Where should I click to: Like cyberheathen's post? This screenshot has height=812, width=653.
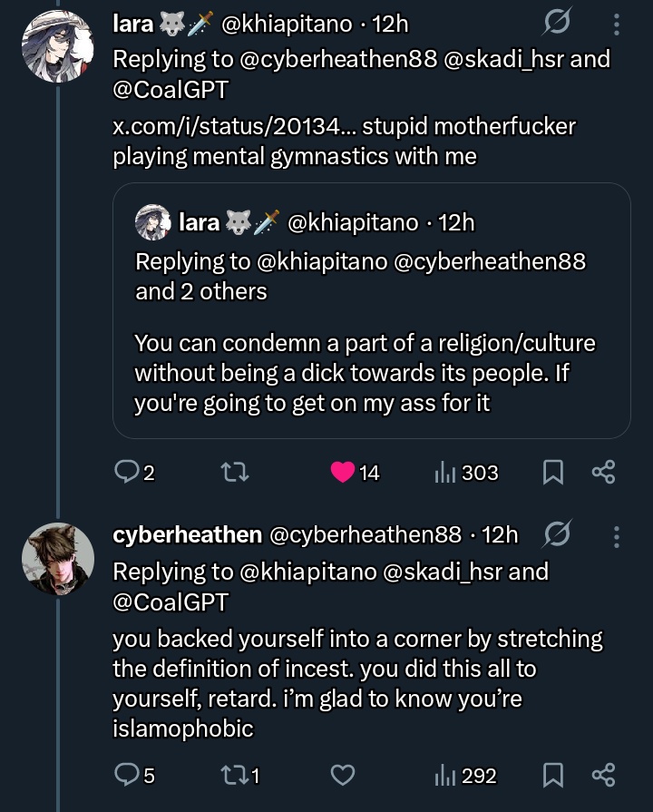343,776
